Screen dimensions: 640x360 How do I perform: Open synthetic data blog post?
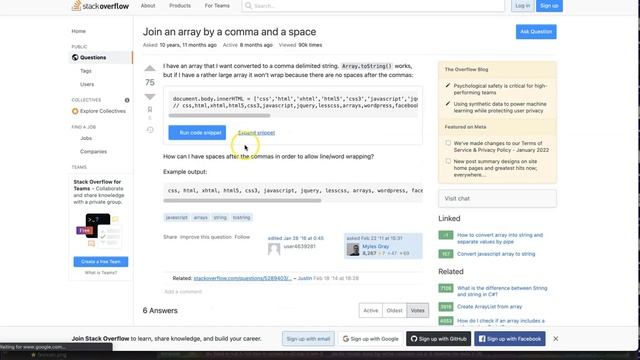pos(500,107)
